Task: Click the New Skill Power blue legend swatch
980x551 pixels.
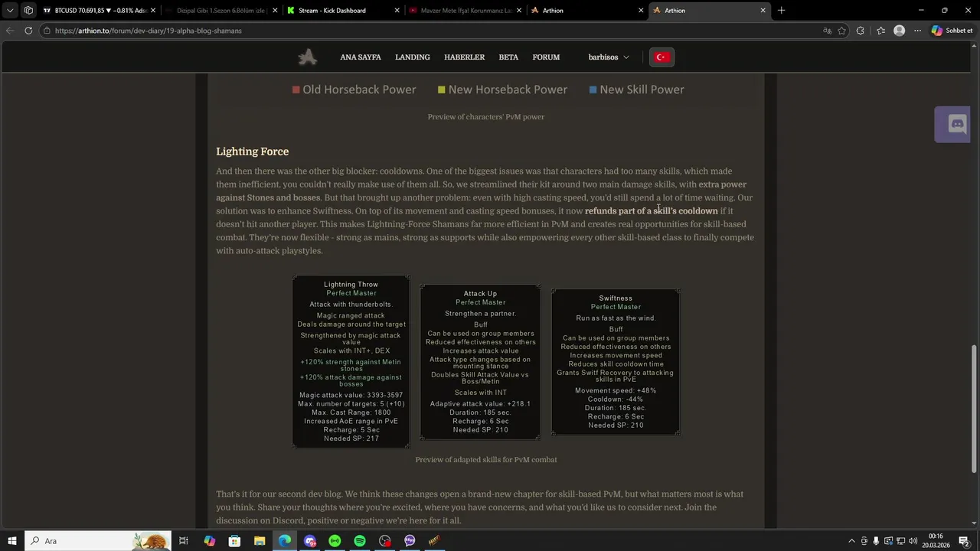Action: point(593,90)
